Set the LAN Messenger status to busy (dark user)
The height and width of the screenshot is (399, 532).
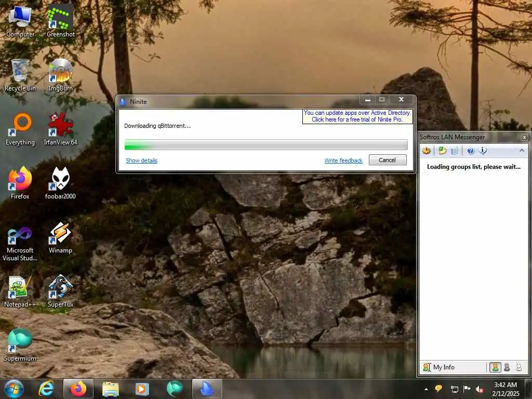pos(507,367)
